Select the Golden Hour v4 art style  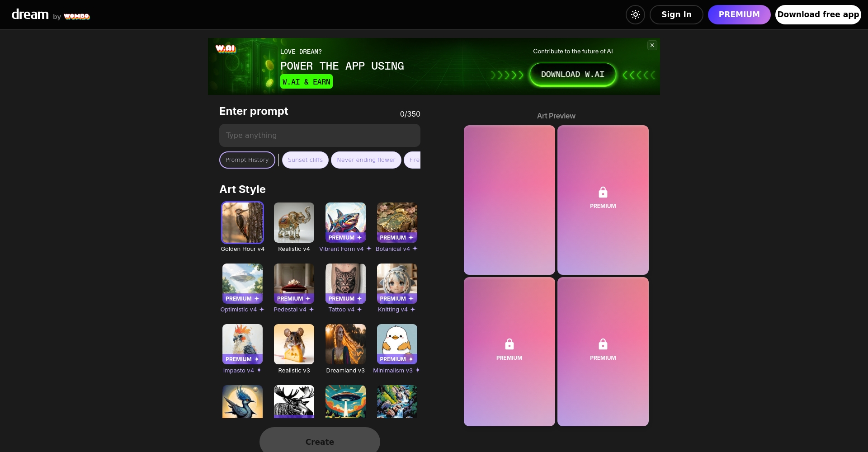(242, 223)
